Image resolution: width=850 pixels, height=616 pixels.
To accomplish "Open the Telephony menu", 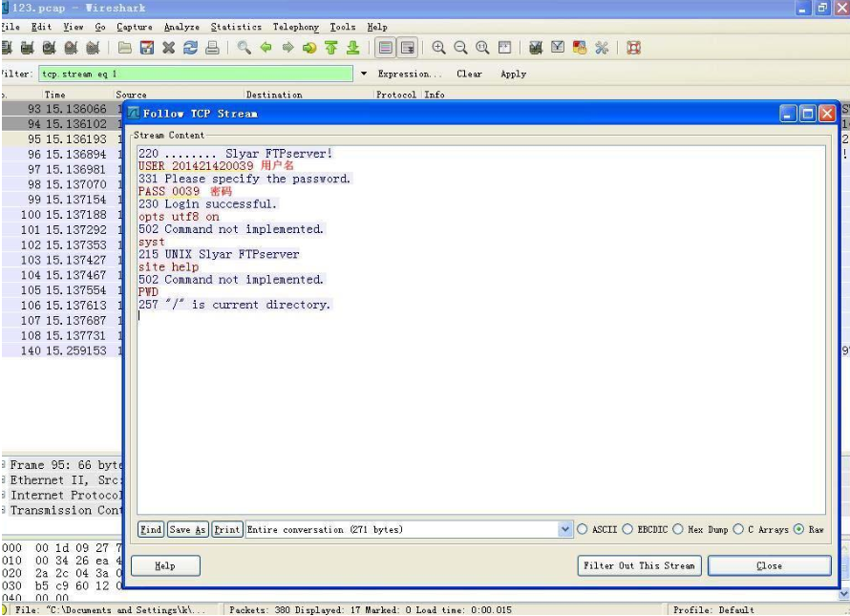I will pyautogui.click(x=295, y=27).
